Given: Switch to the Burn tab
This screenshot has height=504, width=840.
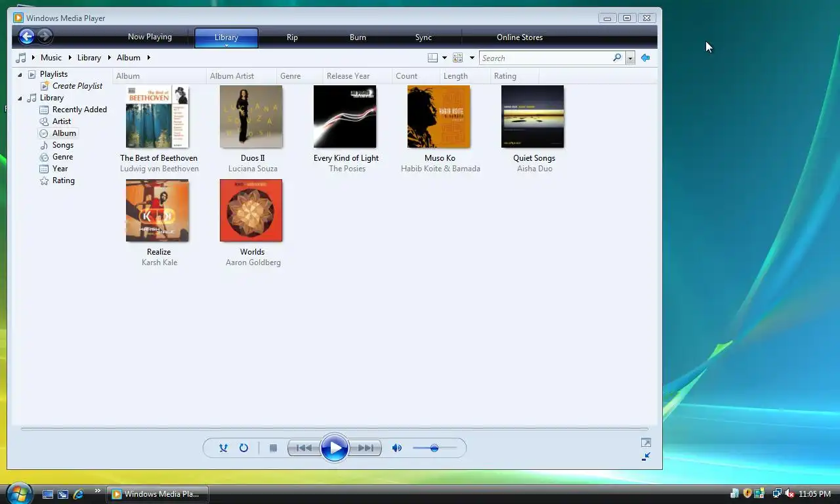Looking at the screenshot, I should click(358, 37).
